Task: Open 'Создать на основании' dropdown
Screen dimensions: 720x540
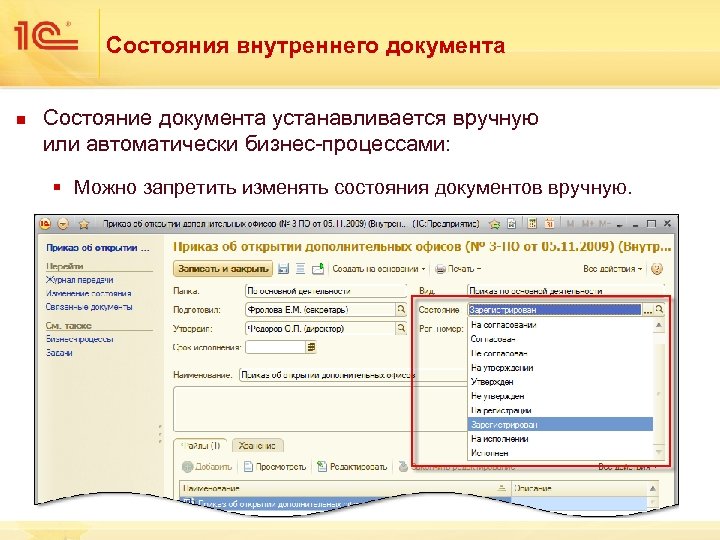Action: tap(379, 269)
